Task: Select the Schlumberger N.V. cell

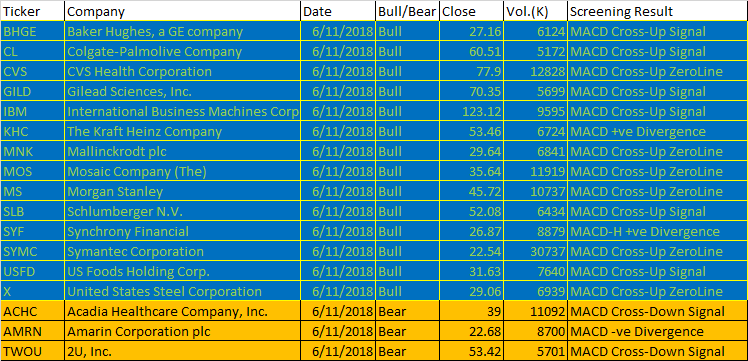Action: point(183,212)
